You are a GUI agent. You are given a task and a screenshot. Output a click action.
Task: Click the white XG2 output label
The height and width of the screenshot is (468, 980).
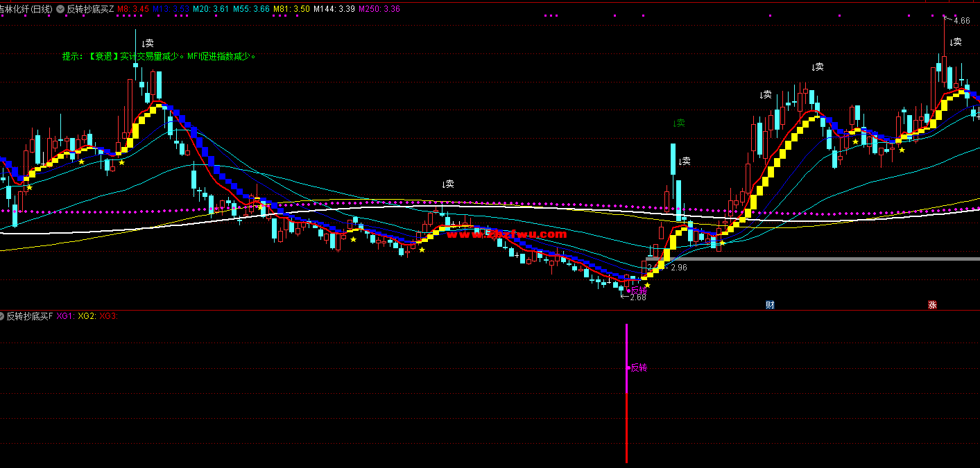pyautogui.click(x=86, y=316)
